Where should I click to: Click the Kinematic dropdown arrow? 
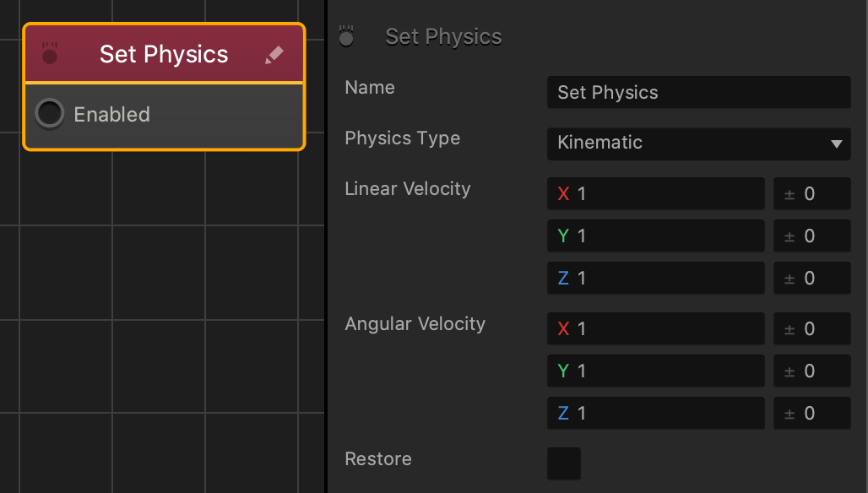pyautogui.click(x=837, y=144)
